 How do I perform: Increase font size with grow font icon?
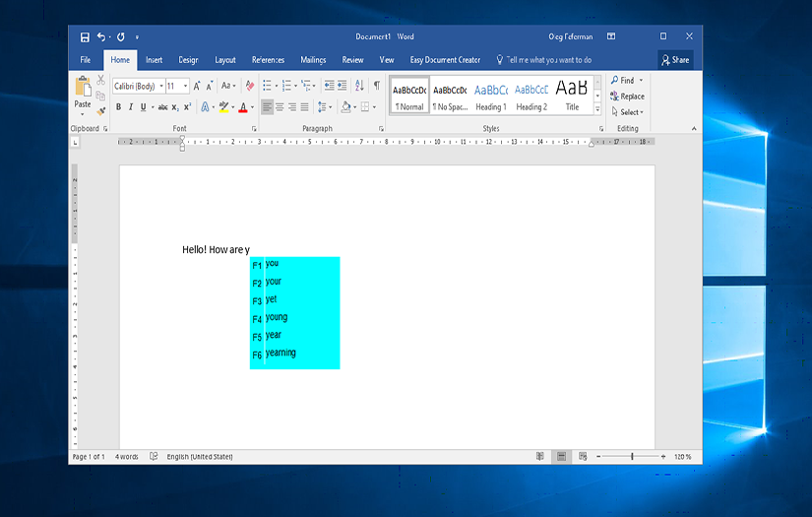197,86
